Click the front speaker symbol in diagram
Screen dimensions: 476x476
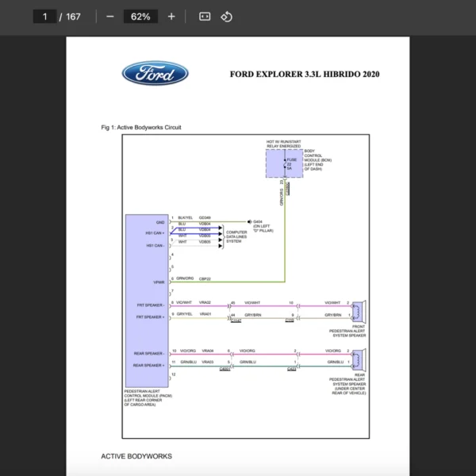359,309
